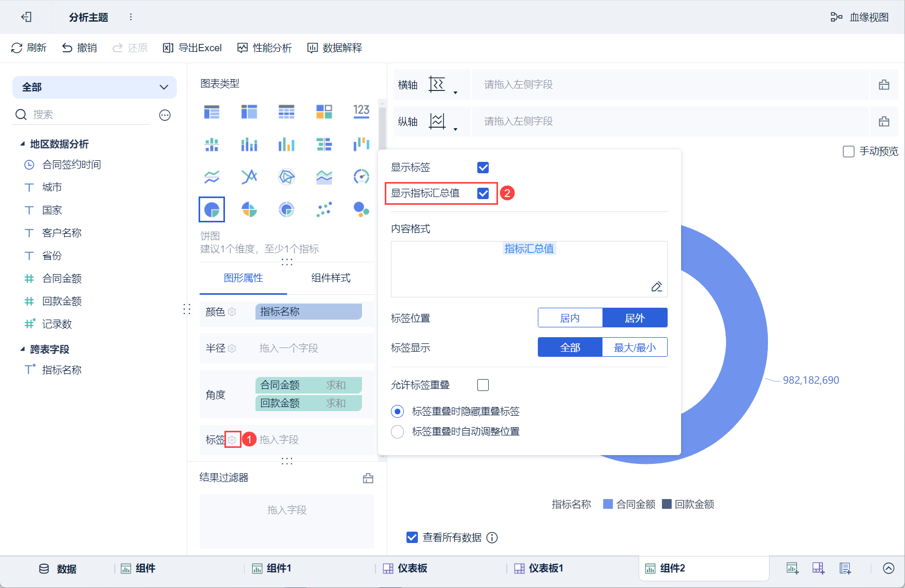Enable the 手动预览 checkbox
This screenshot has width=905, height=588.
[849, 151]
